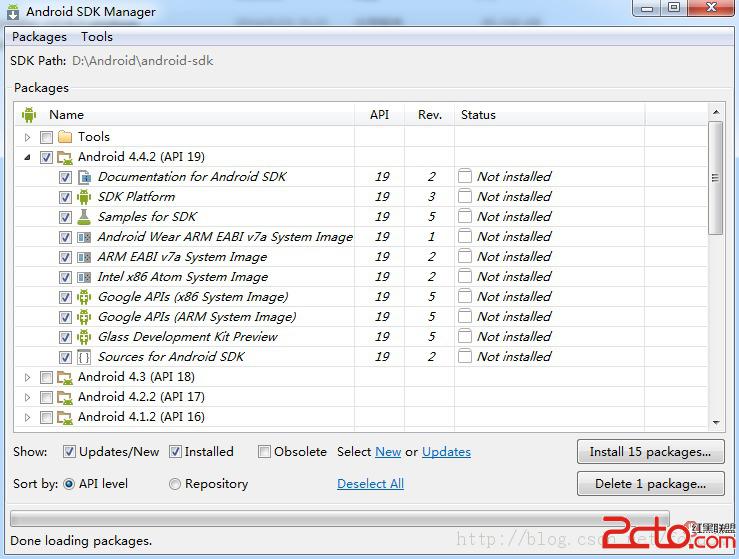This screenshot has height=559, width=739.
Task: Click the Updates selection link
Action: (x=446, y=452)
